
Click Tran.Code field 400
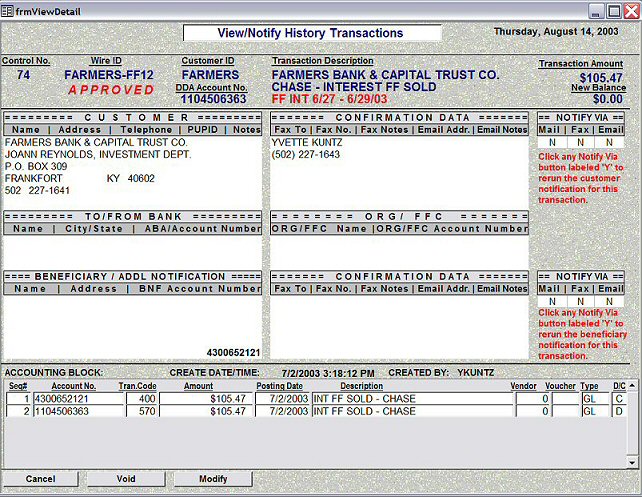click(141, 399)
